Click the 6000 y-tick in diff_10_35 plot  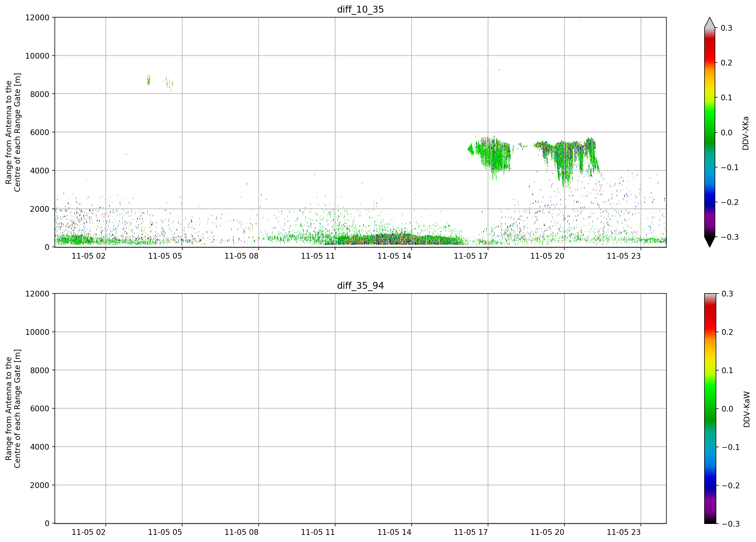40,132
